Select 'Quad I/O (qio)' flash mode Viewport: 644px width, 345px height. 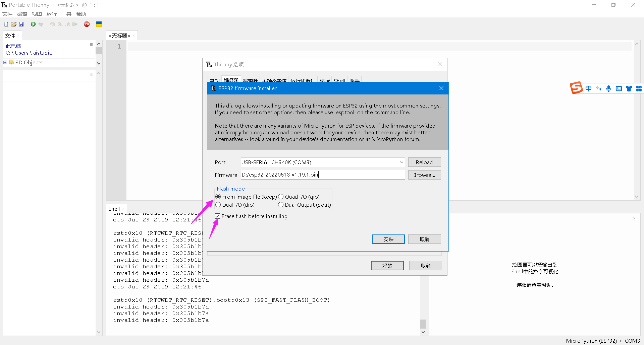click(281, 197)
